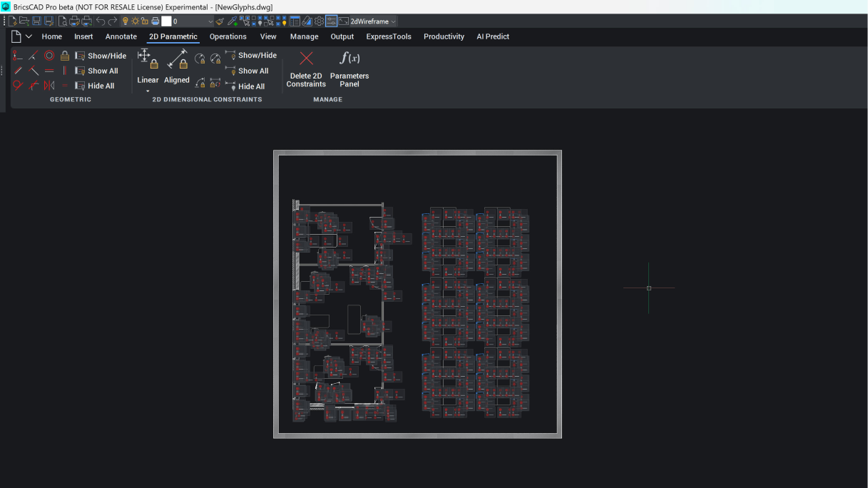Apply the Fix (padlock) geometric constraint
The image size is (868, 488).
[x=65, y=56]
